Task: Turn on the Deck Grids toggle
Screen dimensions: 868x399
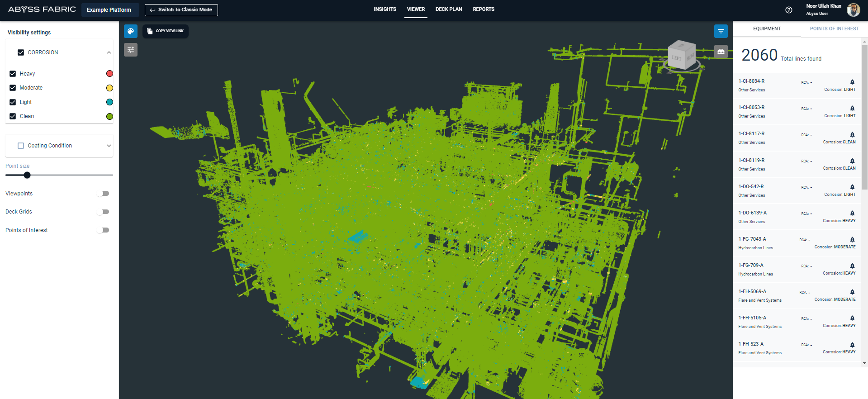Action: point(104,212)
